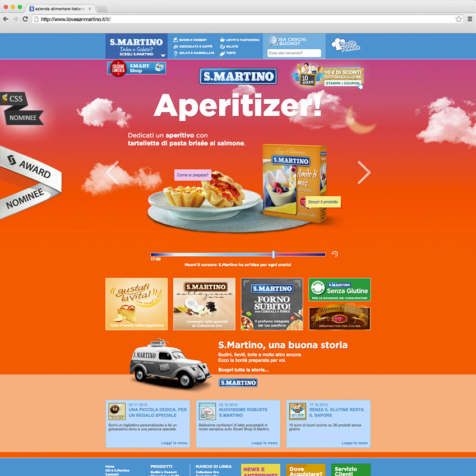Click the 'Scopri il prodotto' label

[x=323, y=202]
